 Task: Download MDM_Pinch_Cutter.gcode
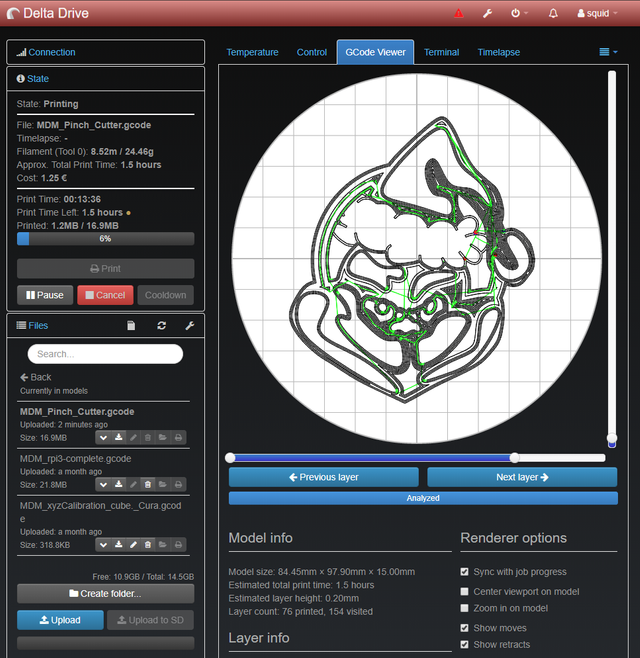tap(119, 438)
